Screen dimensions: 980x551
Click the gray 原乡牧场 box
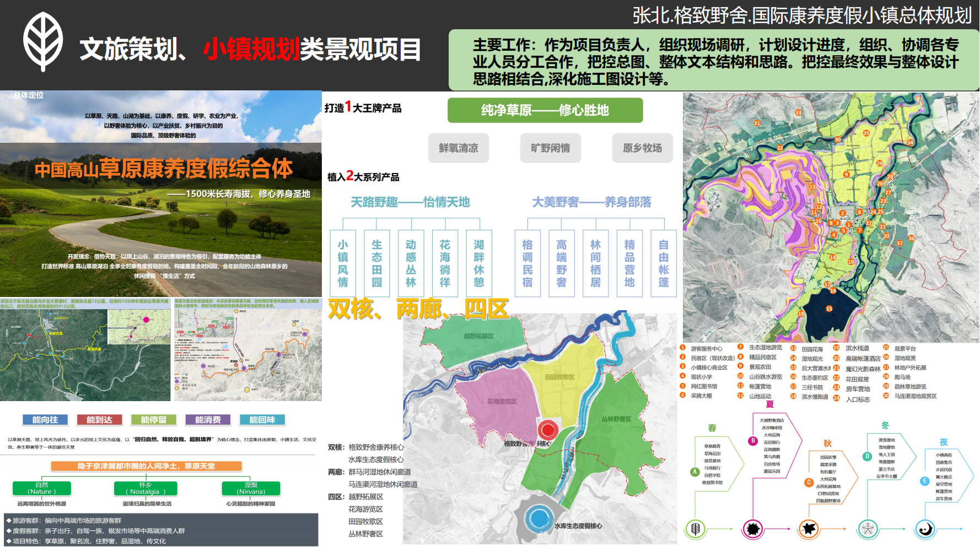pos(642,148)
